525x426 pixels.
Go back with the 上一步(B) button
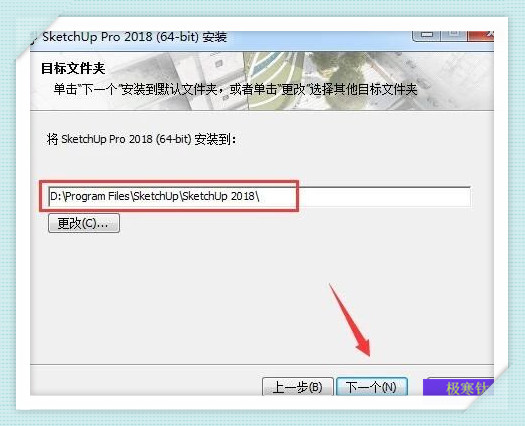pos(298,387)
